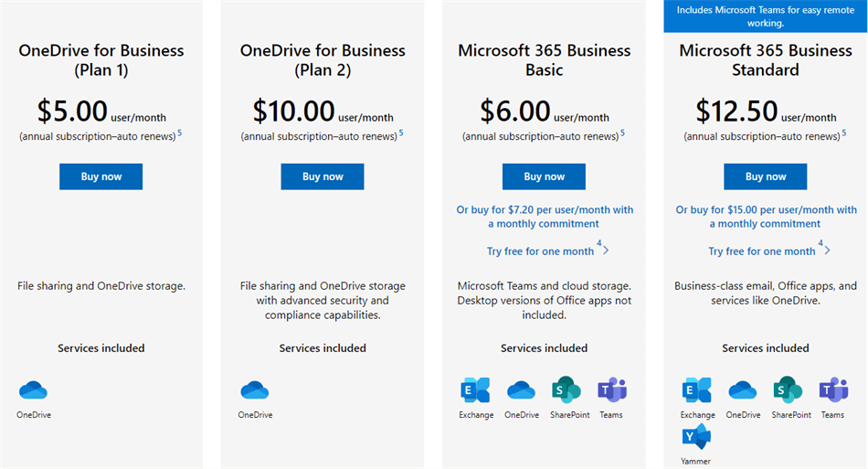Buy OneDrive for Business Plan 1 now
868x469 pixels.
pos(101,176)
